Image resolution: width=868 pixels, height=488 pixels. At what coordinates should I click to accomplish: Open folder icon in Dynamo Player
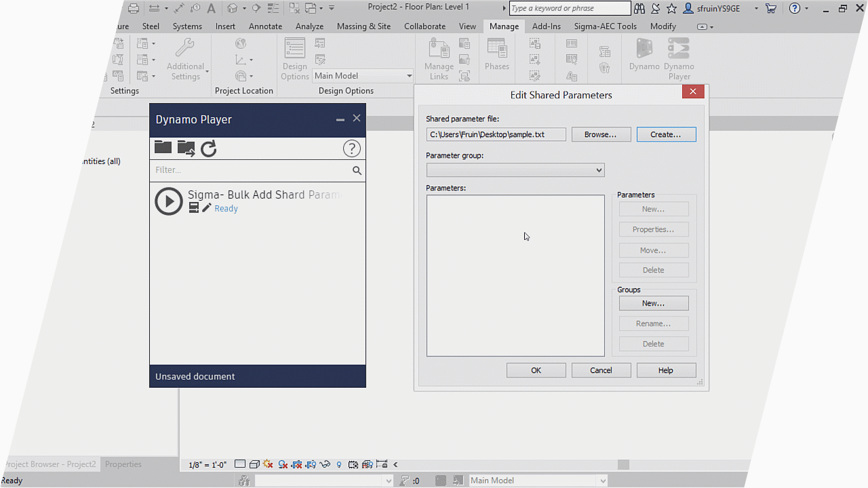(163, 147)
